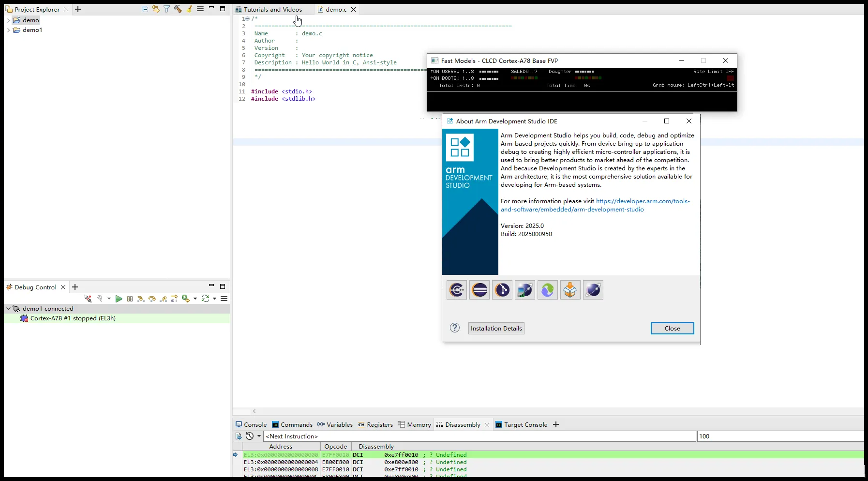Image resolution: width=868 pixels, height=481 pixels.
Task: Open the Commands tab
Action: click(292, 424)
